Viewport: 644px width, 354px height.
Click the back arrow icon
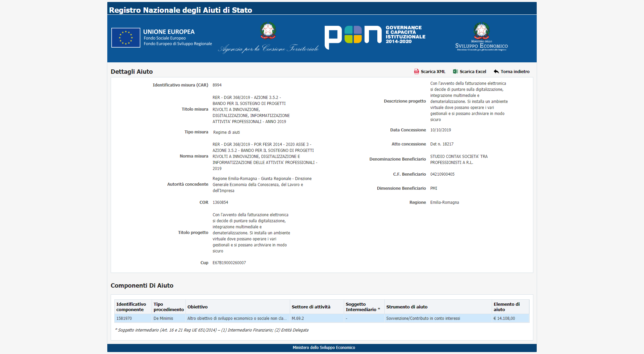coord(496,71)
